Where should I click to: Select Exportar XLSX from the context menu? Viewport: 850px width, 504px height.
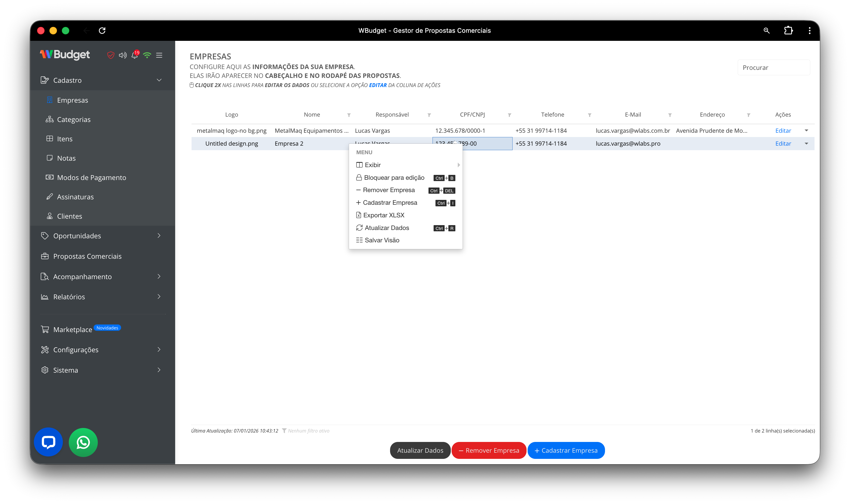click(384, 215)
